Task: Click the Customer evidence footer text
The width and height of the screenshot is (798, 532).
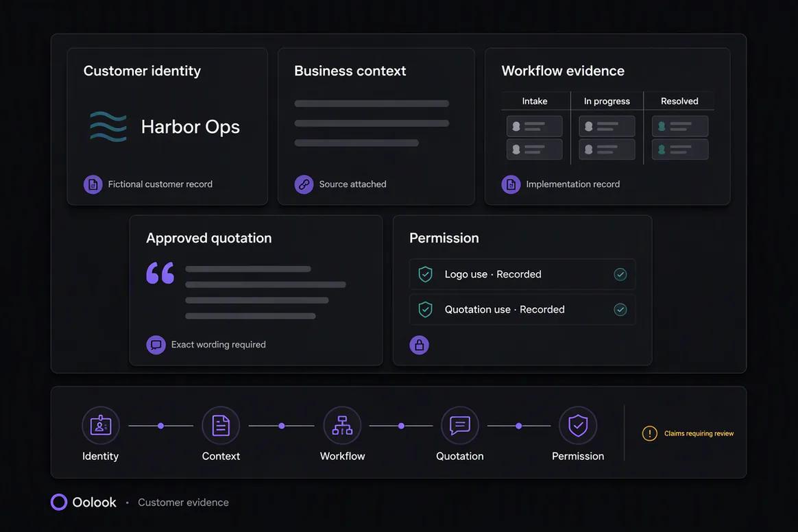Action: (x=183, y=503)
